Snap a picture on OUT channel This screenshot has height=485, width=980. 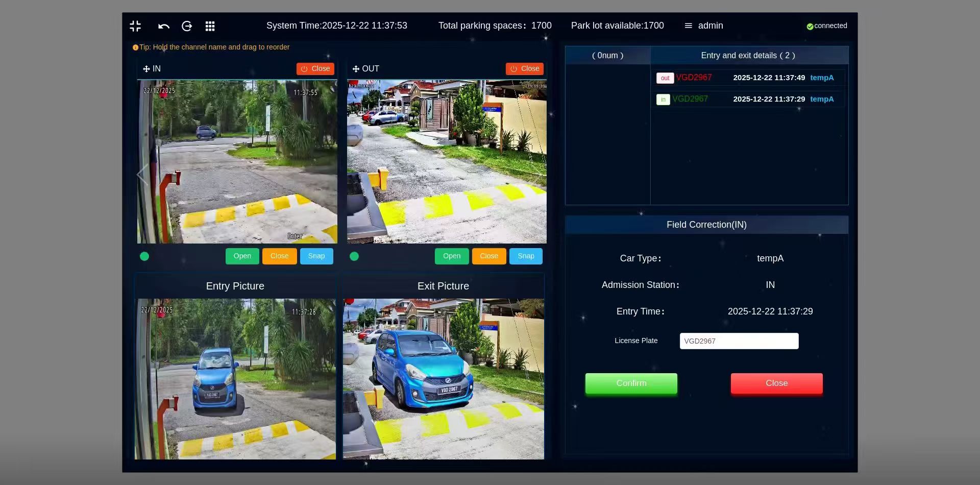pyautogui.click(x=526, y=256)
